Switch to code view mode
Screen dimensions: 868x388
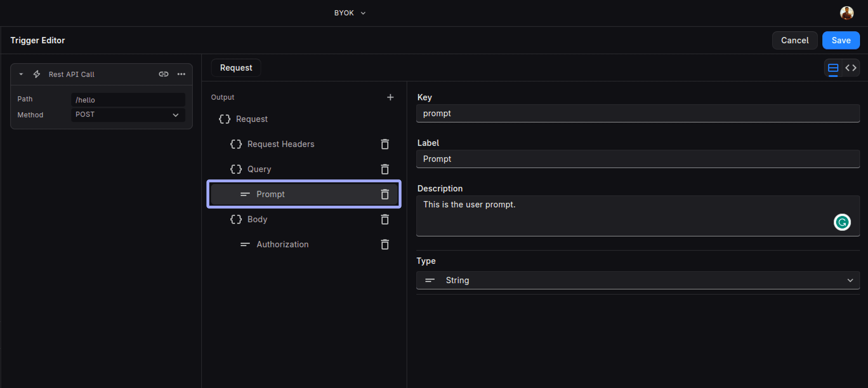[850, 68]
